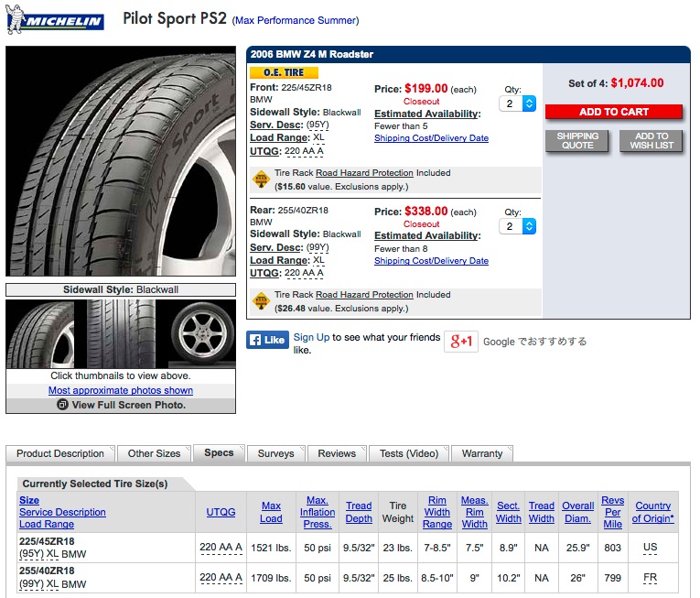Click the Shipping Quote button
Viewport: 700px width, 598px height.
tap(577, 141)
